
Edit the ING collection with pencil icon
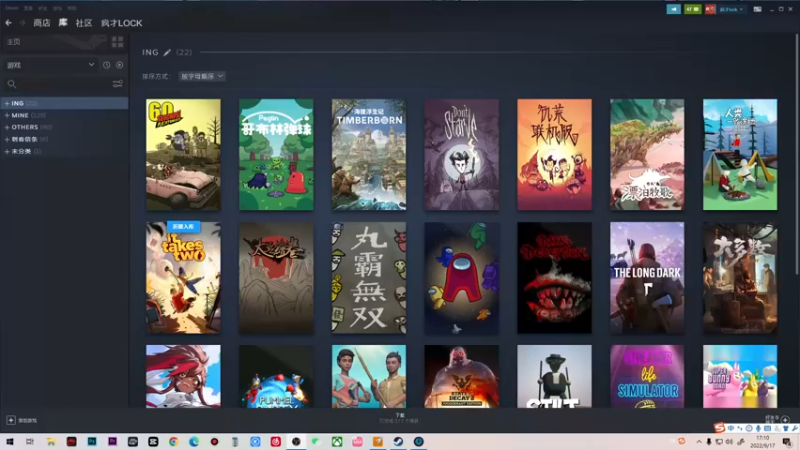click(x=167, y=52)
